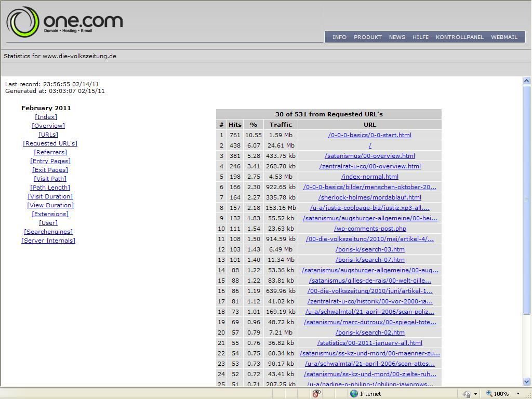Open the zoom level dropdown arrow
The width and height of the screenshot is (532, 399).
click(518, 394)
